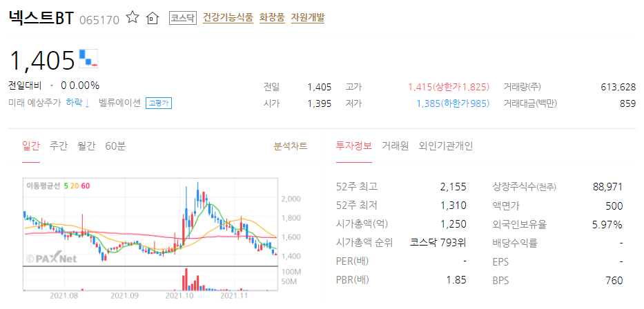Click the 넥스트BT stock name heading
The width and height of the screenshot is (644, 309).
[41, 18]
